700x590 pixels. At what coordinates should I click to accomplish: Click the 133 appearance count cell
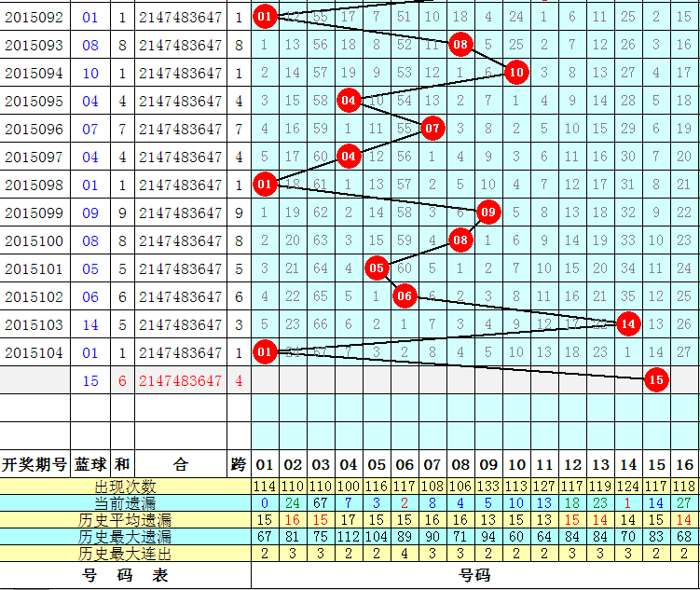pyautogui.click(x=488, y=487)
